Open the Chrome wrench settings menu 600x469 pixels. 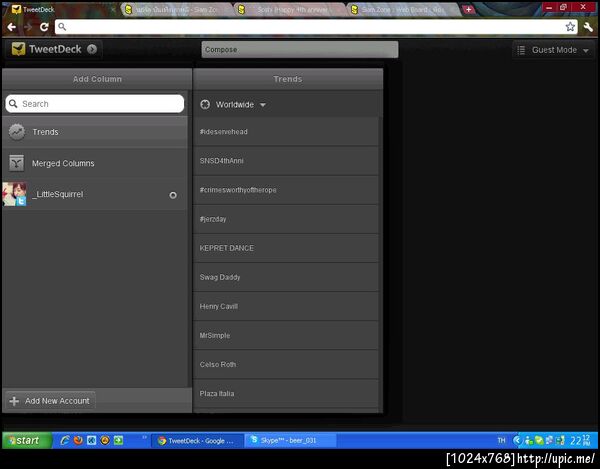click(588, 26)
